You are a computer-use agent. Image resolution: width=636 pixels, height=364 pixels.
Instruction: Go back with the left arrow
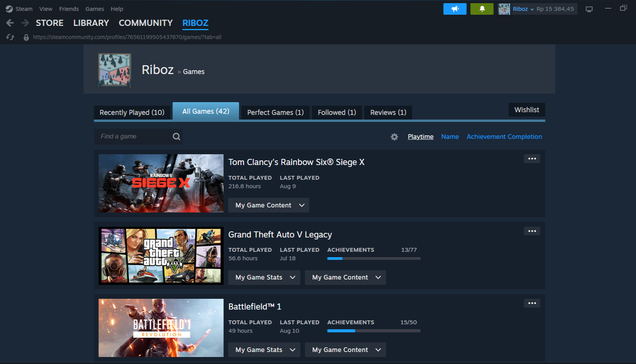click(10, 23)
